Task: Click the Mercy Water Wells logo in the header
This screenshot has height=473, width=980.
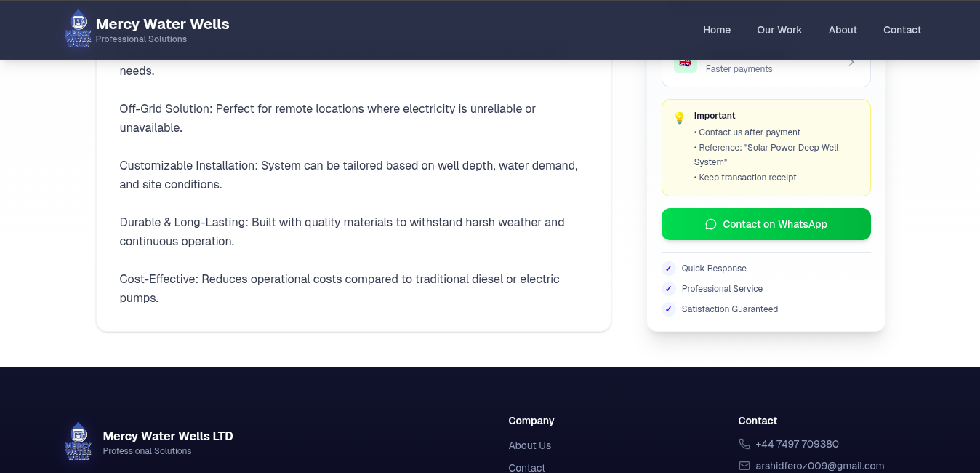Action: [x=78, y=29]
